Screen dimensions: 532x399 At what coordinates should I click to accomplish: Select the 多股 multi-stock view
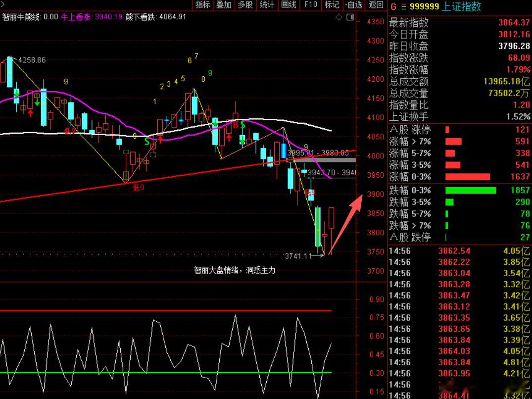[x=245, y=5]
